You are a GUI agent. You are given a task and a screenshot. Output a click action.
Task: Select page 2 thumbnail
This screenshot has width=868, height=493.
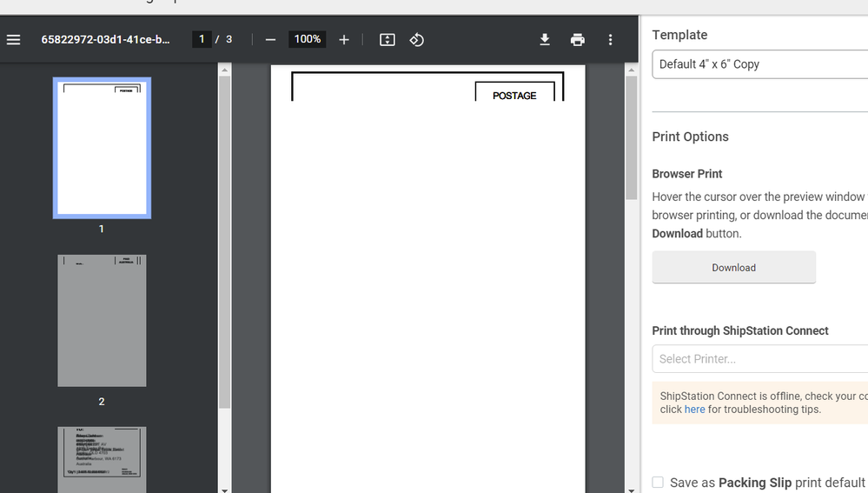coord(102,321)
